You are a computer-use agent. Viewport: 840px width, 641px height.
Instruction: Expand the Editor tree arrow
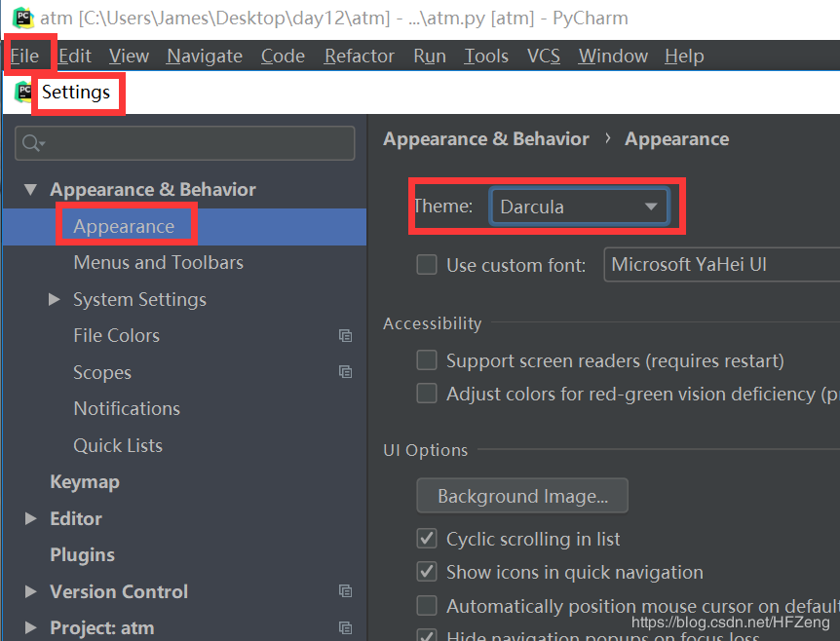30,518
